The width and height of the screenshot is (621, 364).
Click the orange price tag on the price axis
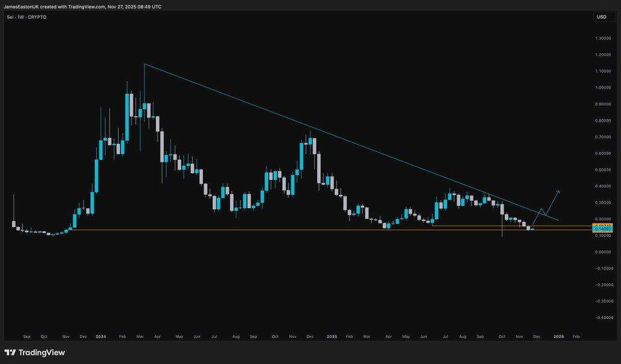pyautogui.click(x=602, y=225)
